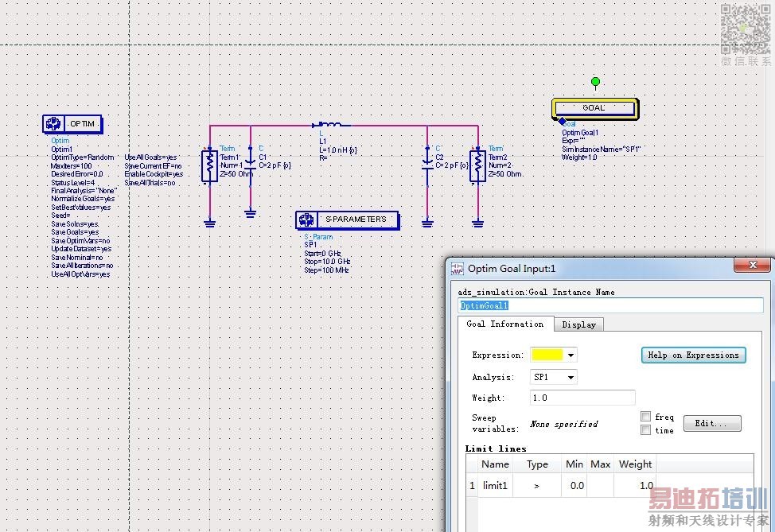Click the Weight input field showing 1.0

582,398
